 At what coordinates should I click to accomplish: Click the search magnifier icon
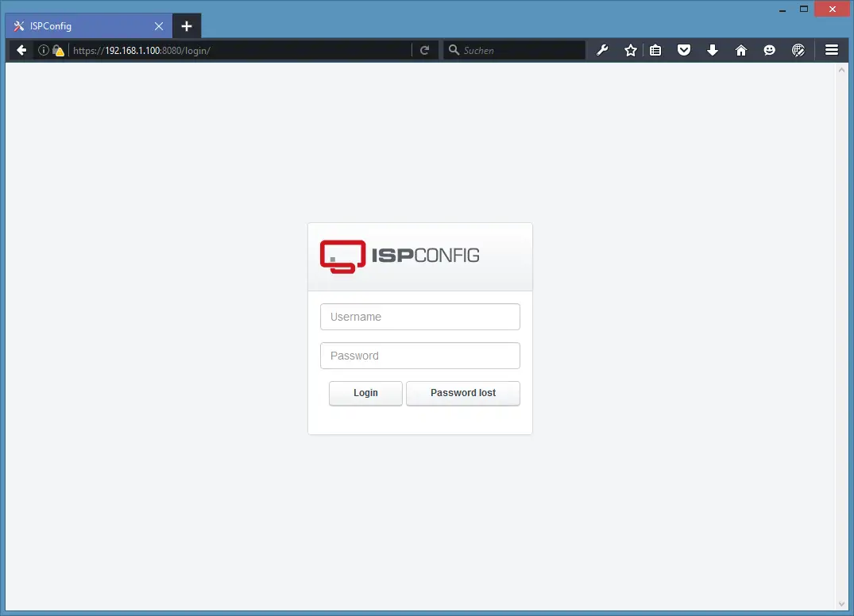[453, 50]
